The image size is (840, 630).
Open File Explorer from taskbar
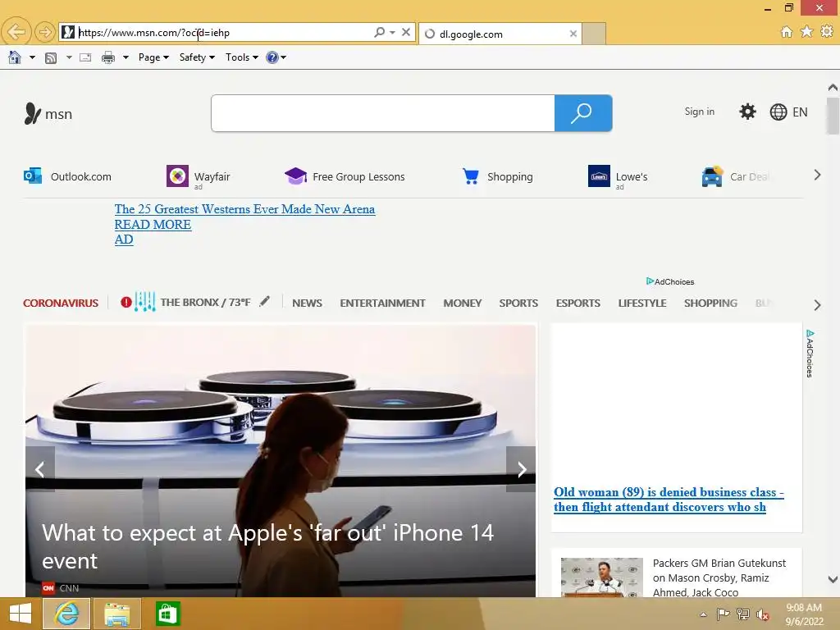click(x=116, y=614)
